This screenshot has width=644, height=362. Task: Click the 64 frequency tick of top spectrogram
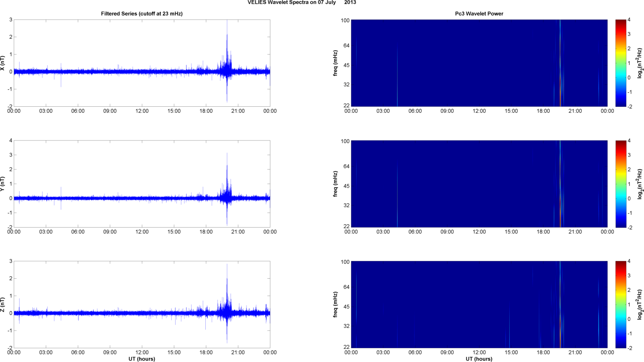[346, 46]
